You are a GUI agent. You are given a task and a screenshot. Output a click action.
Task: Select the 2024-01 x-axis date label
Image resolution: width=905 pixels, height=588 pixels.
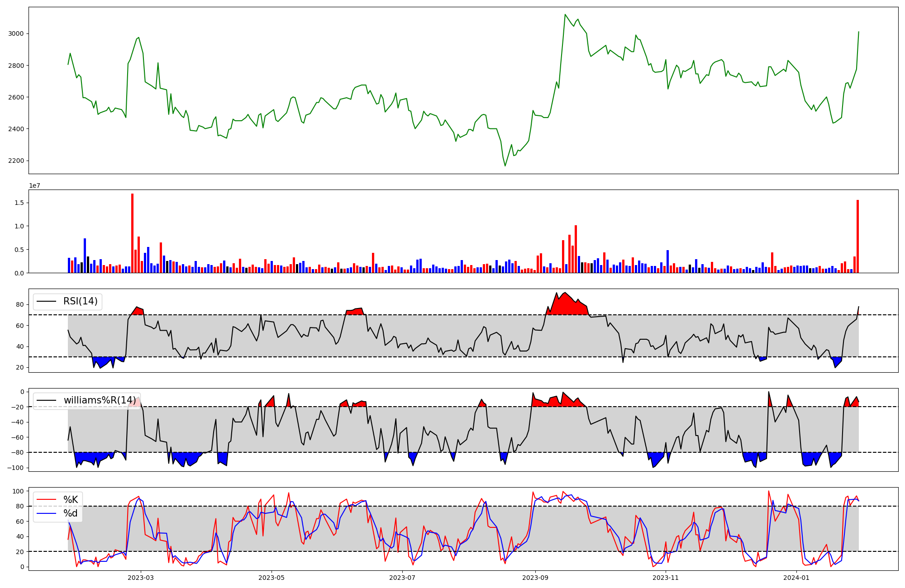[796, 578]
